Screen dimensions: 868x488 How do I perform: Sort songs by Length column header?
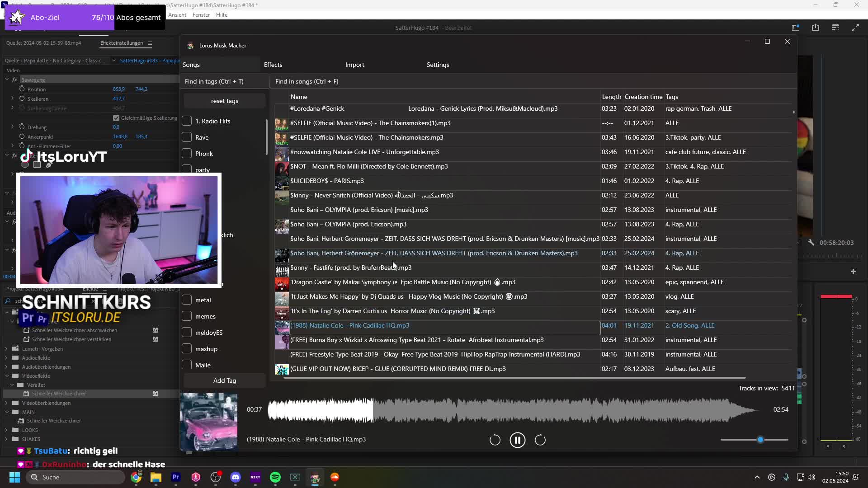(612, 97)
